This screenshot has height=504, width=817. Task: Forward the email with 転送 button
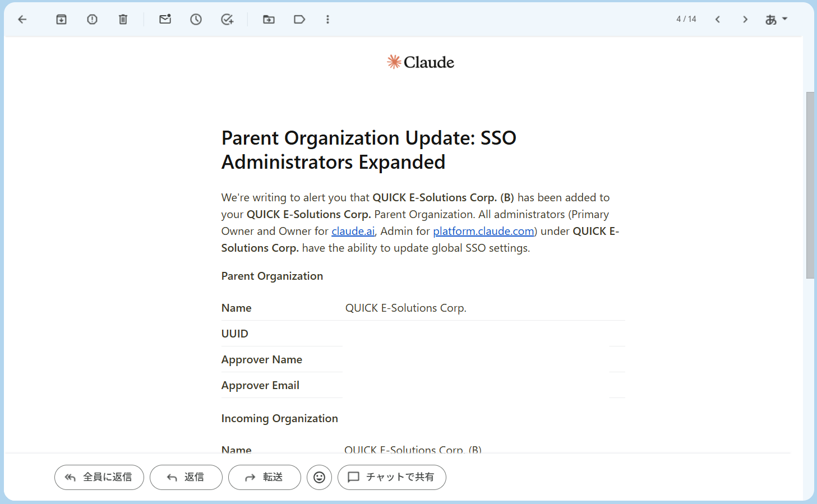265,477
